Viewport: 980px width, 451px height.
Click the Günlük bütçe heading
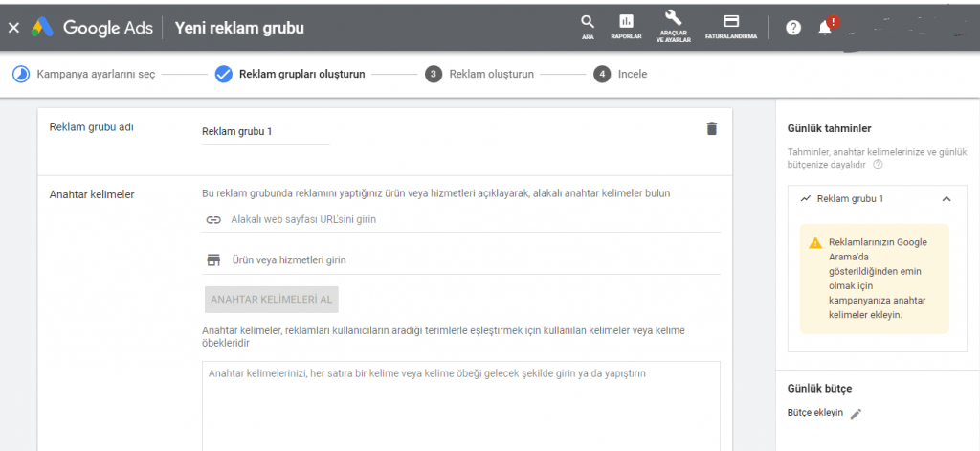pos(819,389)
